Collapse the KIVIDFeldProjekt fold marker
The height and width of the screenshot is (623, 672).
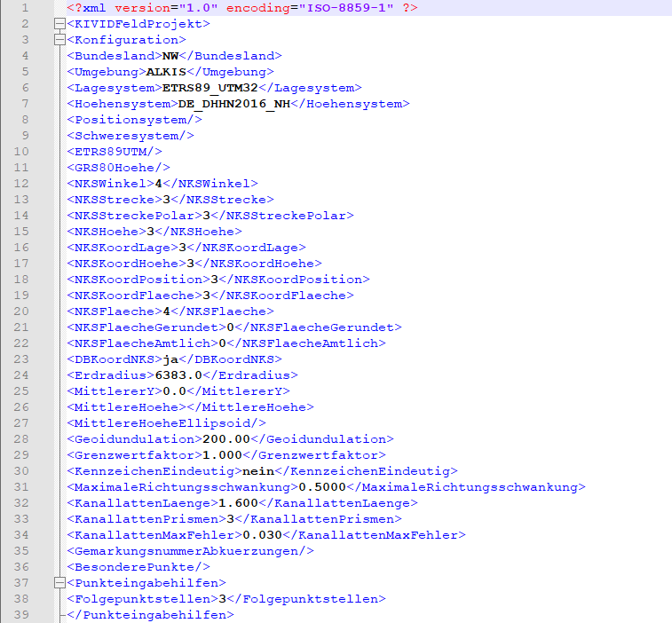tap(59, 24)
